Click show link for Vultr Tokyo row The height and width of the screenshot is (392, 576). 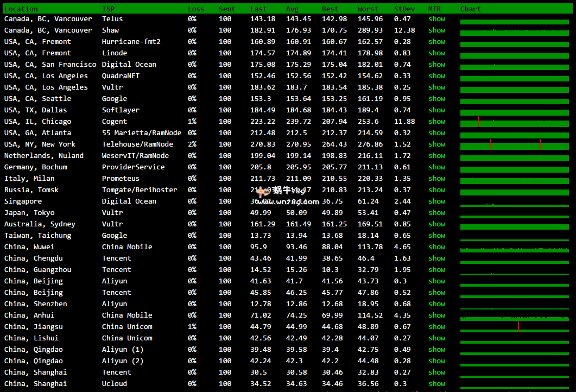[x=436, y=213]
